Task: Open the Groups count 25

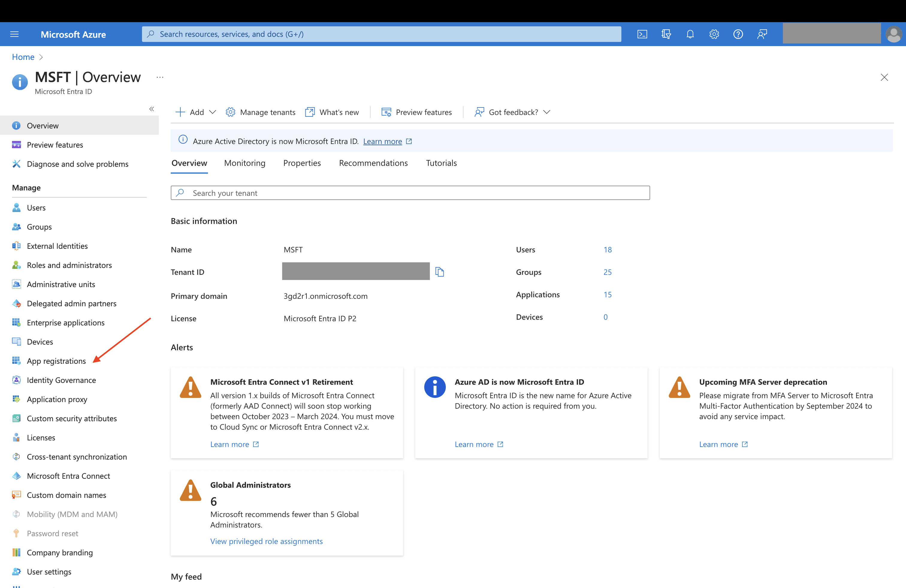Action: coord(608,272)
